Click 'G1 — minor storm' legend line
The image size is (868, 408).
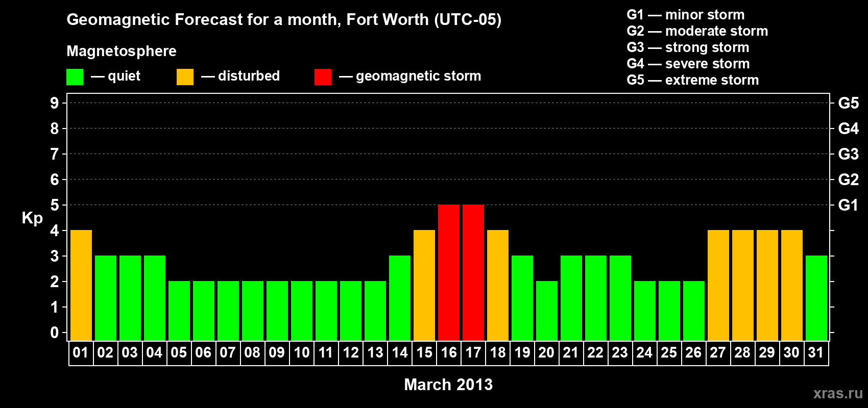coord(686,15)
